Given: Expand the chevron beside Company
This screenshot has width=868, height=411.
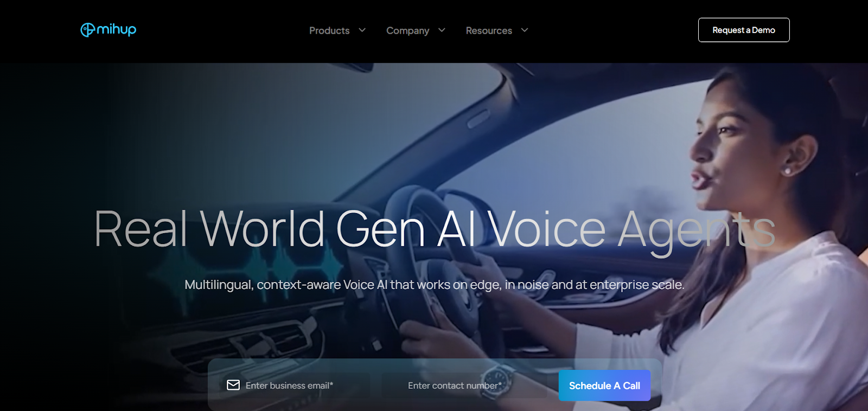Looking at the screenshot, I should pyautogui.click(x=442, y=30).
